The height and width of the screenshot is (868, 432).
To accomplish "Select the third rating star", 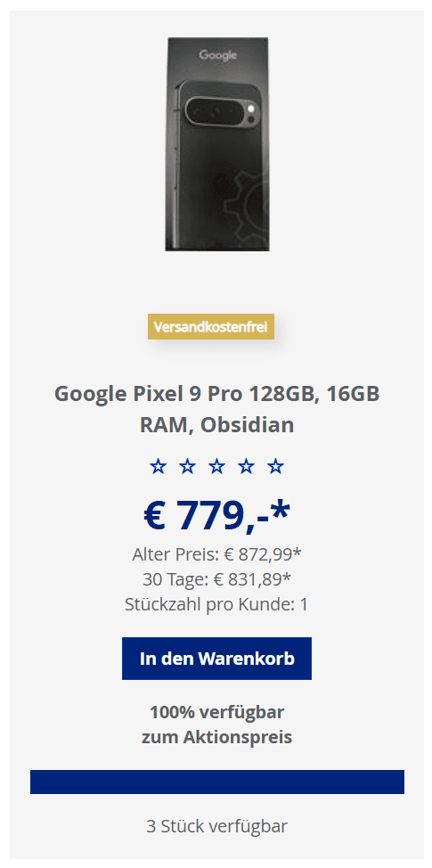I will coord(216,467).
